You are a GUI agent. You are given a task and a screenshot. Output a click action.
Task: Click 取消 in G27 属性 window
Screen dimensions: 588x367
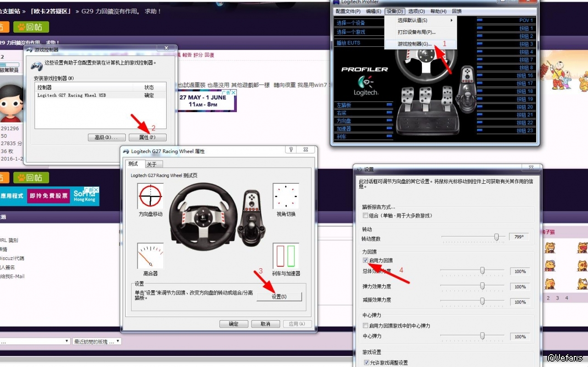click(x=265, y=324)
